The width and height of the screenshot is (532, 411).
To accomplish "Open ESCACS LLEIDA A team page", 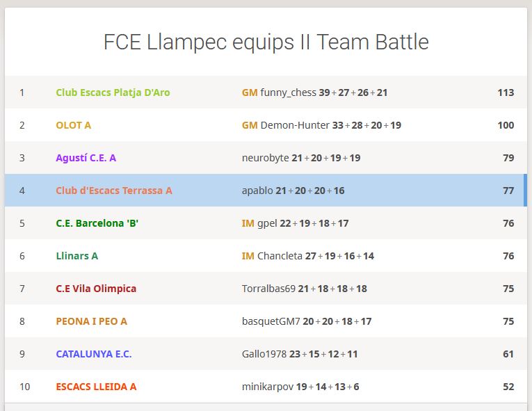I will [x=96, y=387].
